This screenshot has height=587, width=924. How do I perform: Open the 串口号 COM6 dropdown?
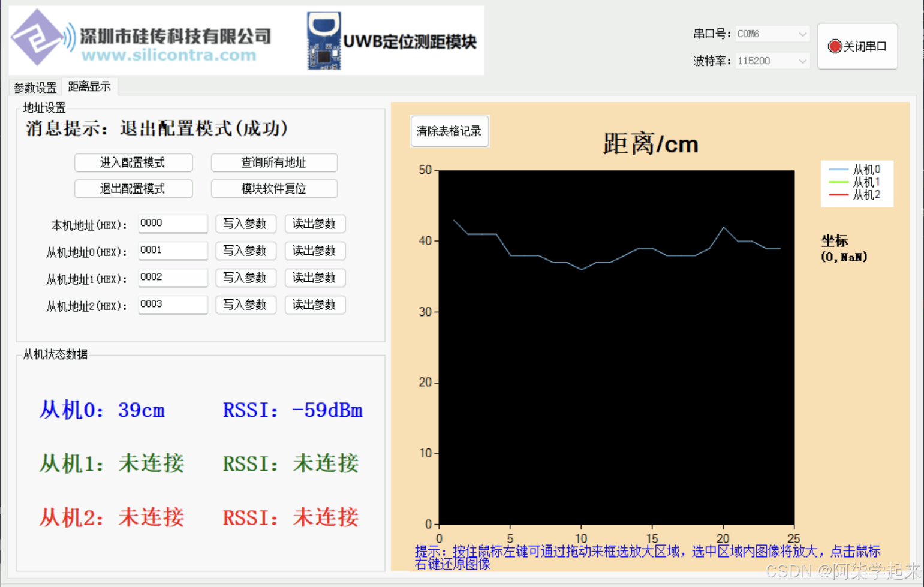(x=772, y=34)
